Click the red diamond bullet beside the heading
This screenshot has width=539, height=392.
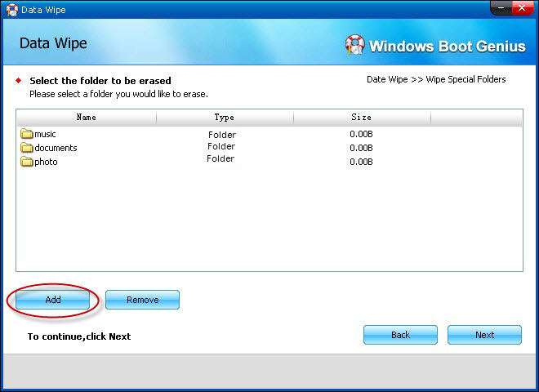point(19,81)
